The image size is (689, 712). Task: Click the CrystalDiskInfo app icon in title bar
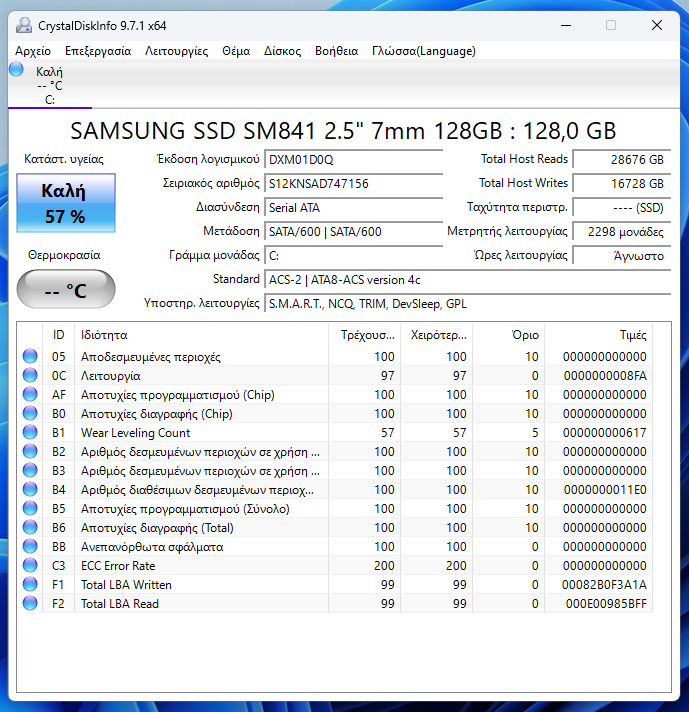point(24,25)
